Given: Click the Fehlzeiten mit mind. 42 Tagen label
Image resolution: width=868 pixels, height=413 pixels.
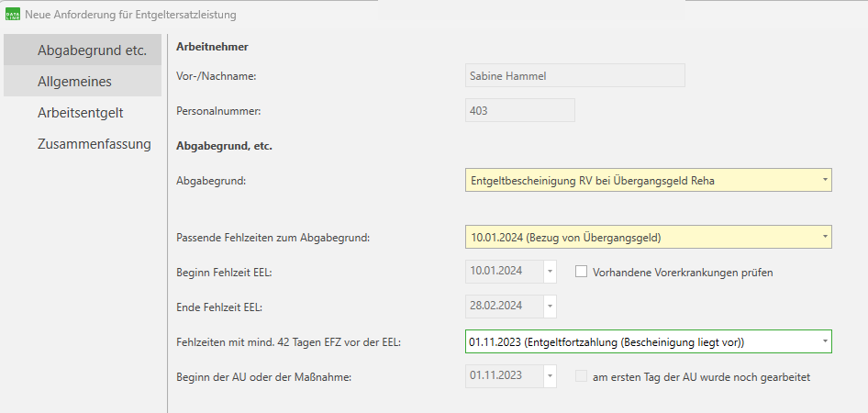Looking at the screenshot, I should (288, 342).
